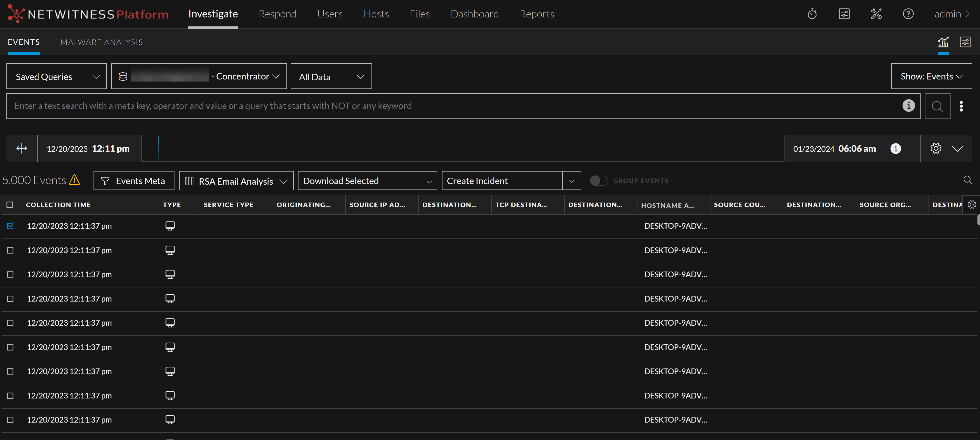This screenshot has height=440, width=980.
Task: Open the admin tools wrench icon
Action: pos(876,14)
